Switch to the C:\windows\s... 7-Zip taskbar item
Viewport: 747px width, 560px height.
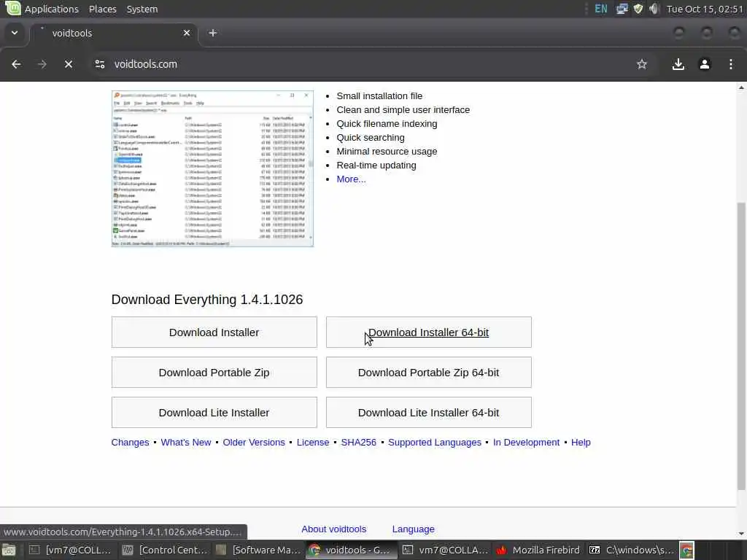point(630,551)
